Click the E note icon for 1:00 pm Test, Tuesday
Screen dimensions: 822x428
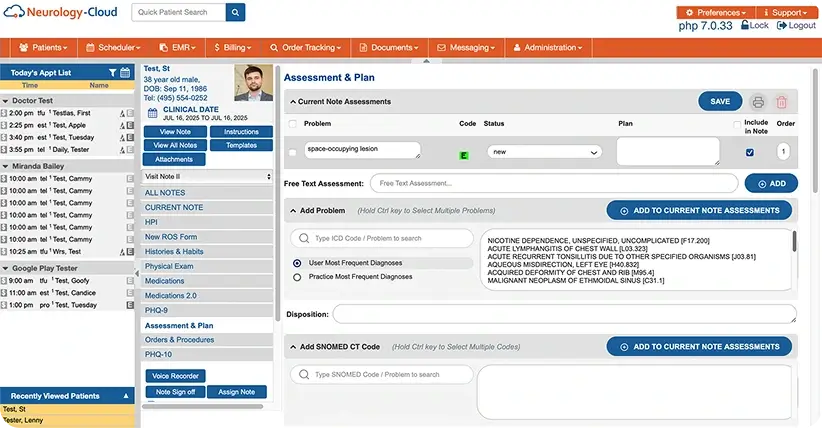(x=130, y=305)
